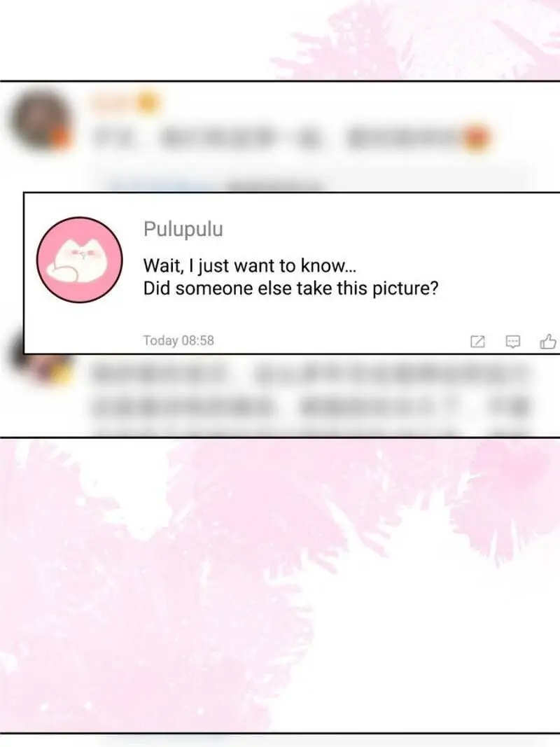Select the 'Wait, I just want to know...' line

pos(249,265)
